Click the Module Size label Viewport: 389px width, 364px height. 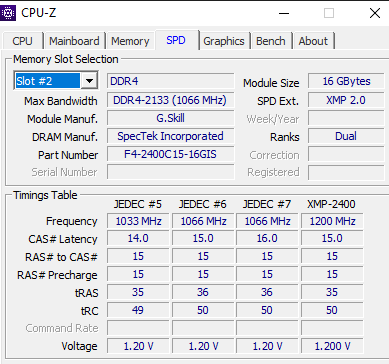271,83
